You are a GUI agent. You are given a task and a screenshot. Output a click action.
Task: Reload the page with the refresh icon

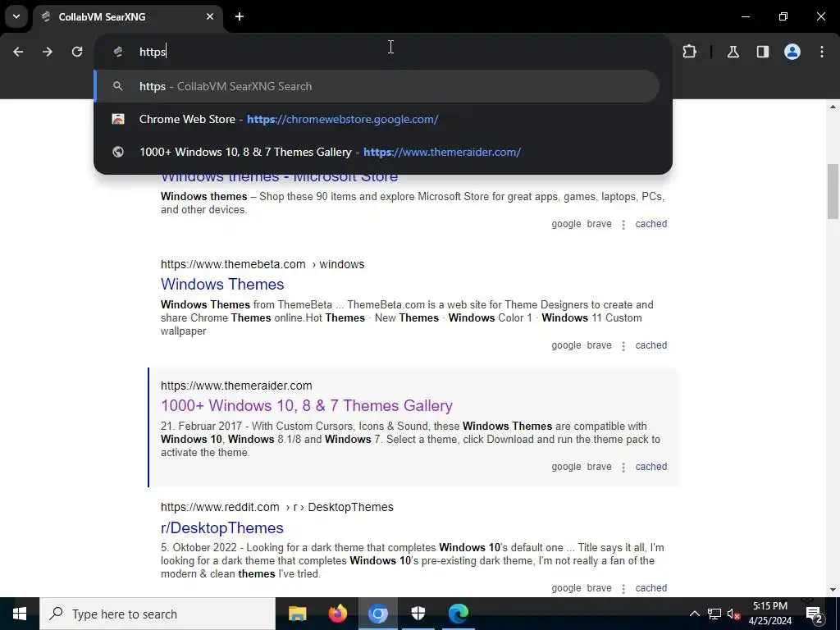77,52
